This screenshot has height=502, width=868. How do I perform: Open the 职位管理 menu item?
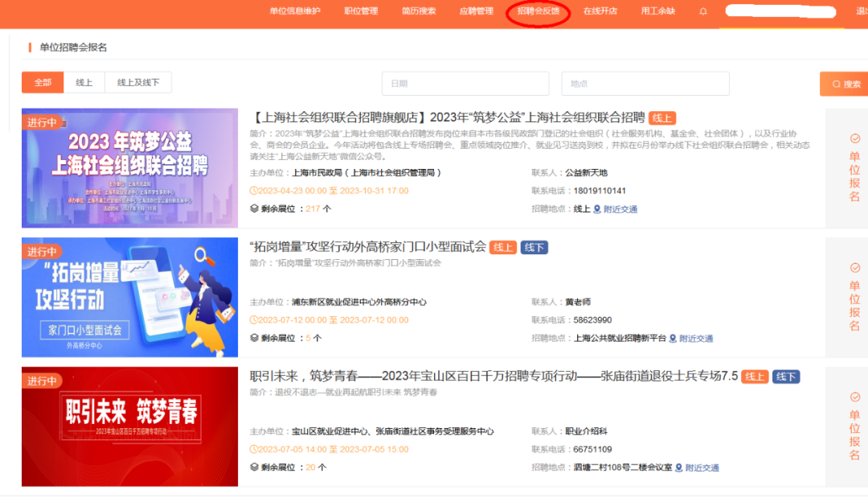361,11
